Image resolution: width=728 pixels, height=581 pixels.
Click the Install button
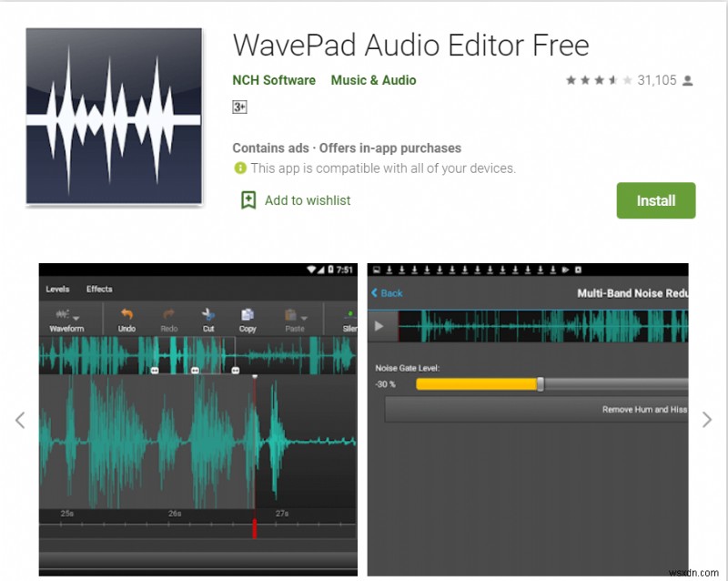pyautogui.click(x=656, y=200)
